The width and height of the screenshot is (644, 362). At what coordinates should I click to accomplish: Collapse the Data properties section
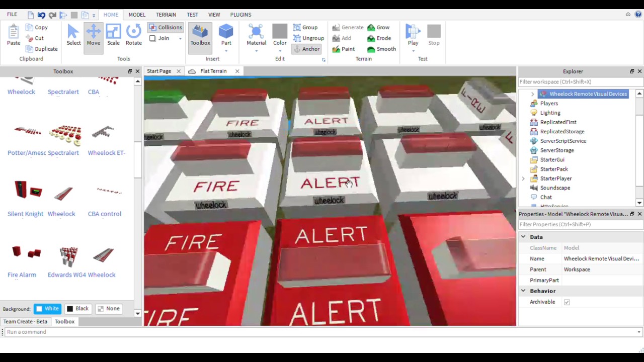point(523,237)
